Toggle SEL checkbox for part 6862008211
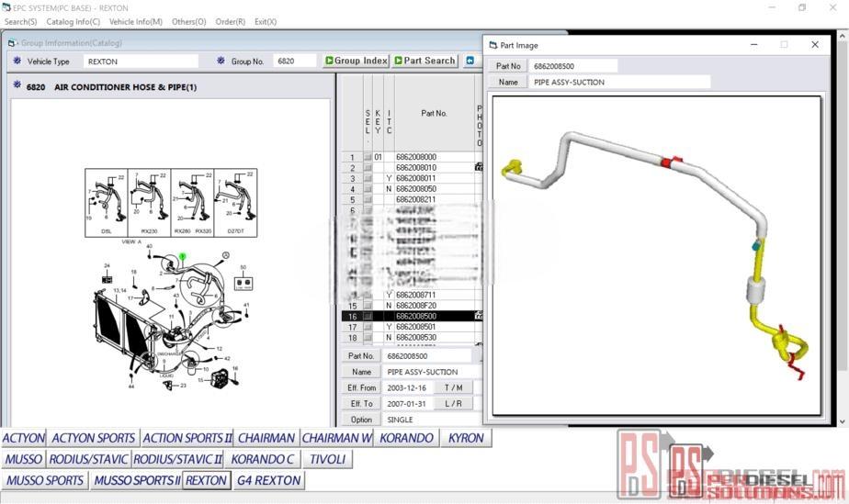The width and height of the screenshot is (849, 504). point(368,199)
